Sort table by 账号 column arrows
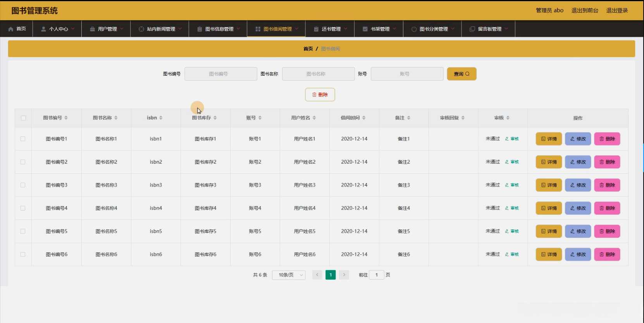This screenshot has height=323, width=644. [x=260, y=118]
